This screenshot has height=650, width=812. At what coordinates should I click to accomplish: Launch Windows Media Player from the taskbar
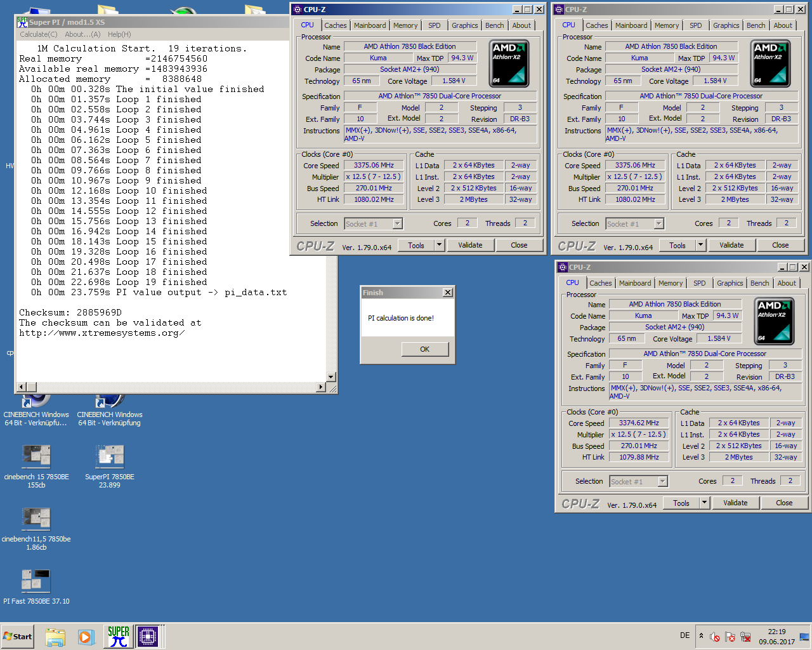click(86, 637)
